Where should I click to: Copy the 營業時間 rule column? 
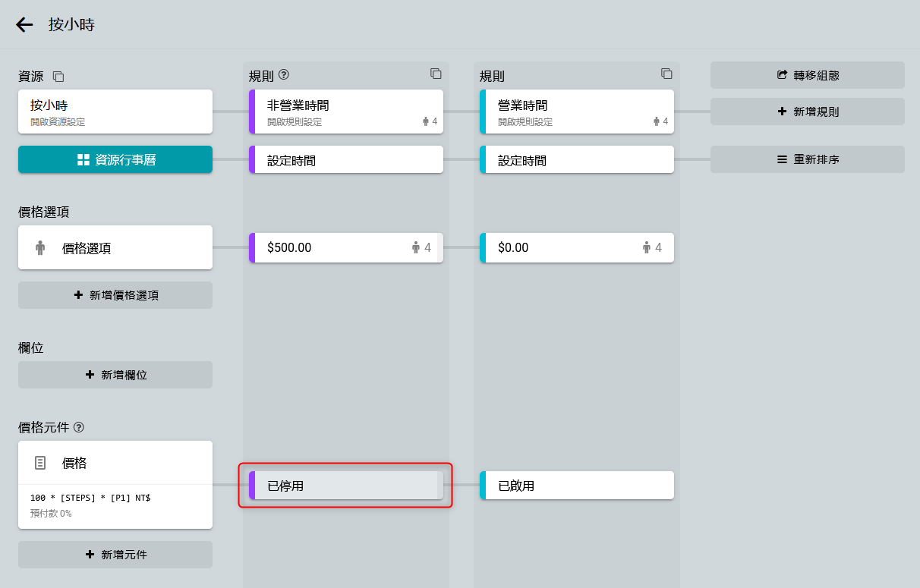pyautogui.click(x=666, y=74)
